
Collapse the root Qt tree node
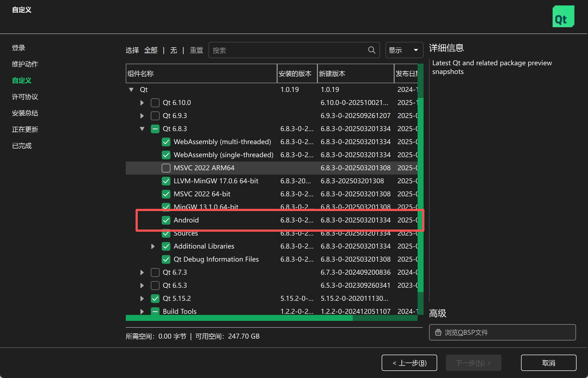click(x=131, y=89)
